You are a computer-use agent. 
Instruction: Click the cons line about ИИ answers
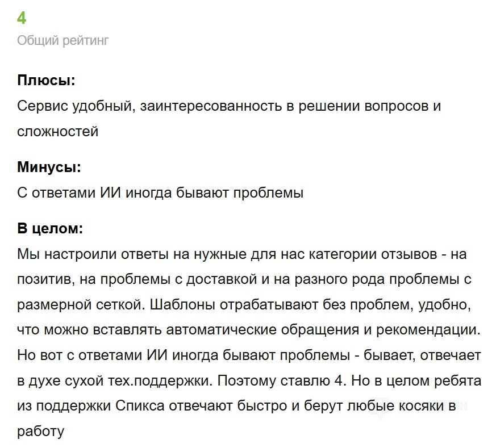[x=160, y=192]
